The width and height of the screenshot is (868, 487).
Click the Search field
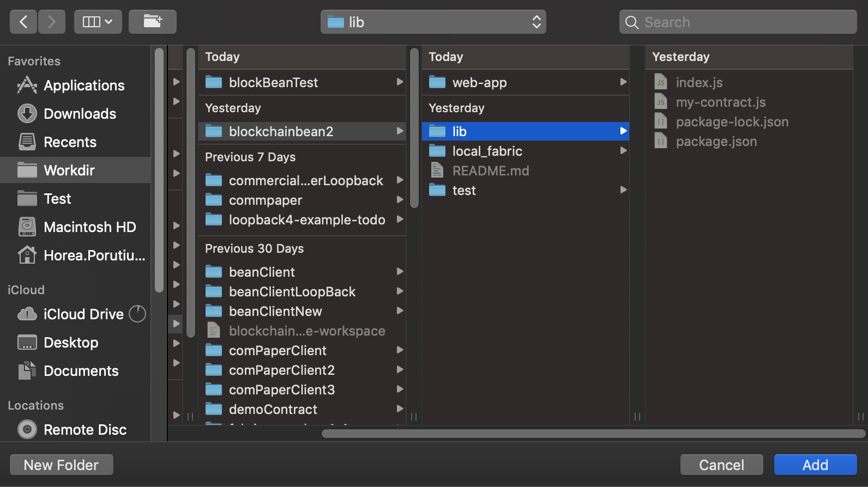[738, 22]
